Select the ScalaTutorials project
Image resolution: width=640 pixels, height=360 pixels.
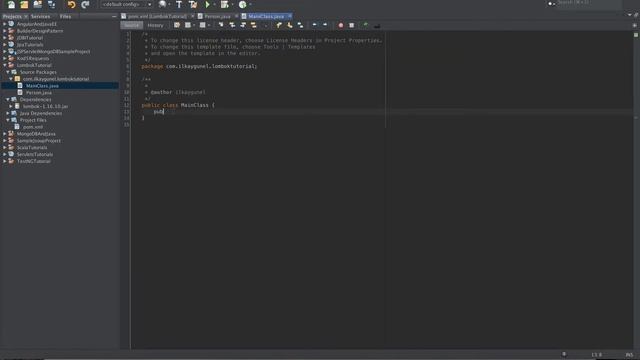32,148
